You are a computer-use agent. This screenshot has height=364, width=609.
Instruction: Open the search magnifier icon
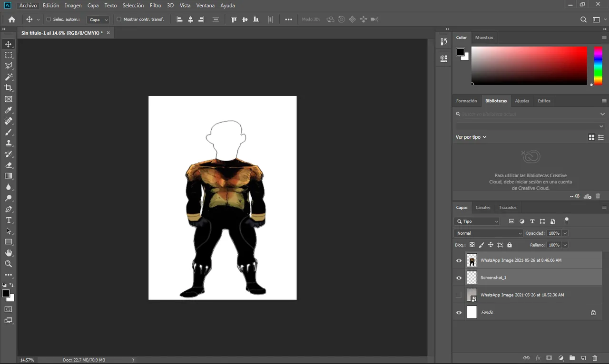coord(583,19)
